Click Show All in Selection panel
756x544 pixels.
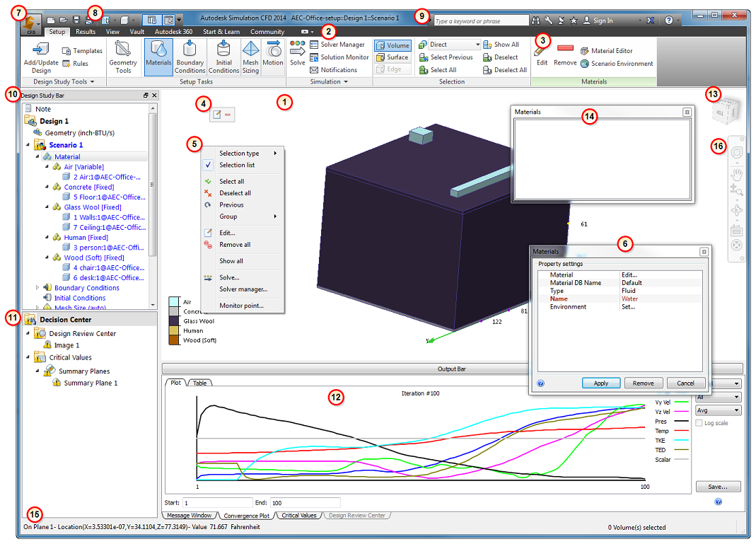(501, 45)
